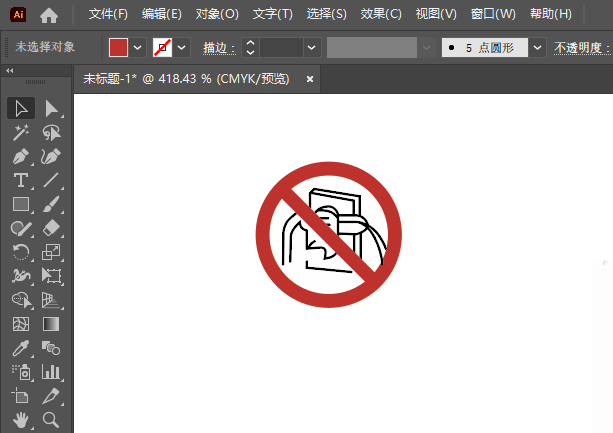The image size is (613, 433).
Task: Select the Column Graph tool
Action: click(51, 372)
